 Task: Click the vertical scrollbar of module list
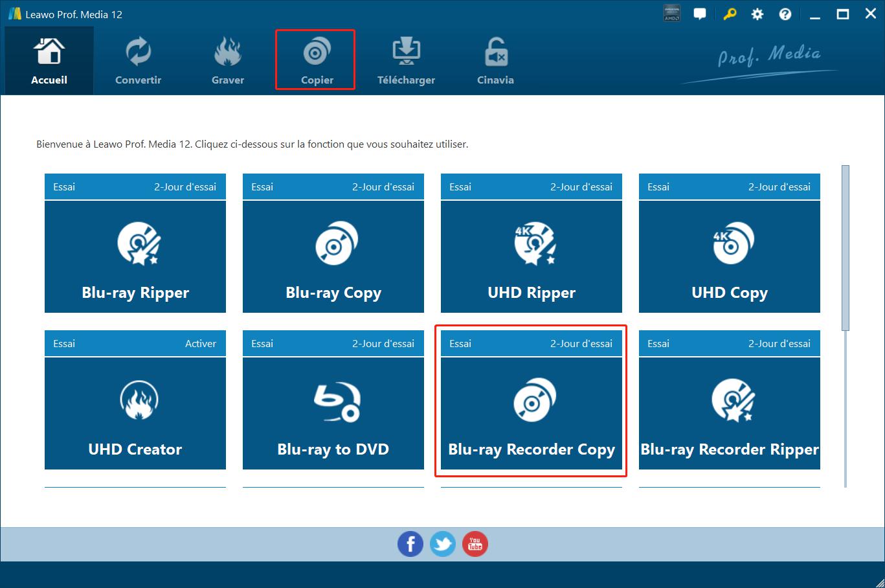coord(845,247)
